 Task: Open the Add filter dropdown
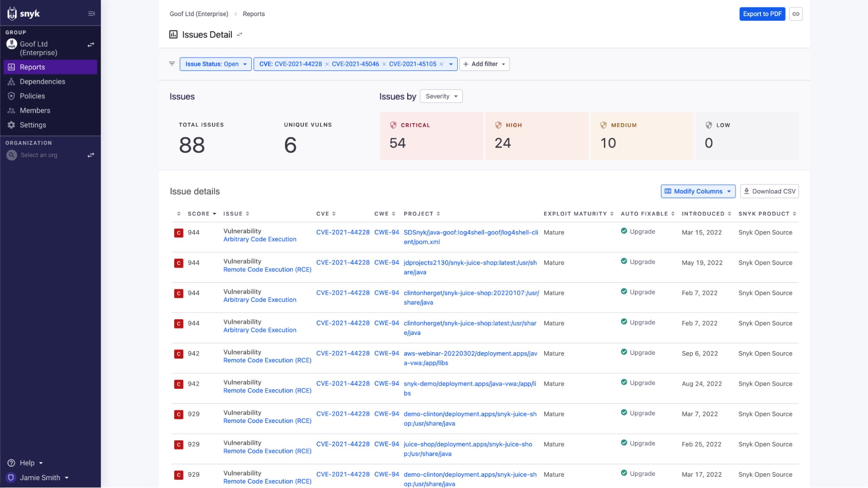(484, 64)
